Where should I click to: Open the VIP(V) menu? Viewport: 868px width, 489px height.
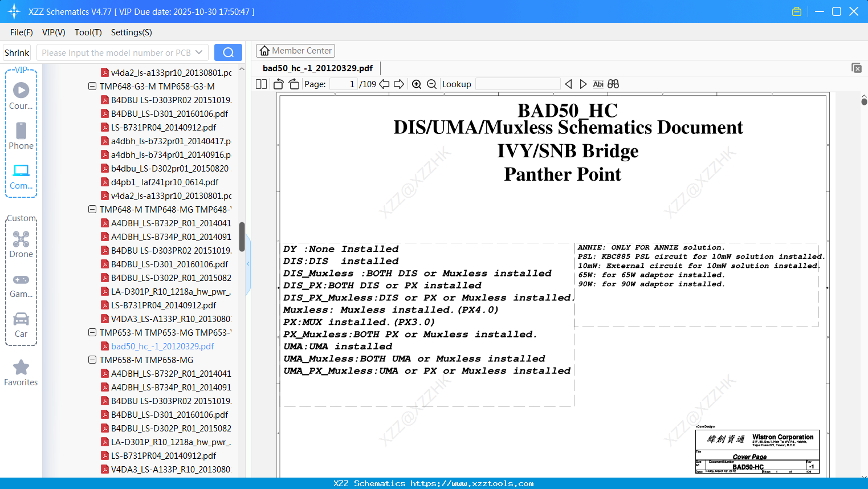(x=54, y=32)
